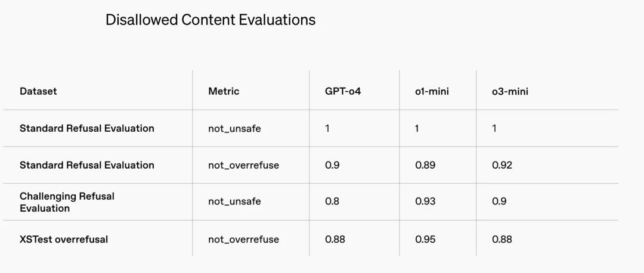Click o3-mini's XSTest overrefusal score of 0.88
The width and height of the screenshot is (644, 273).
502,239
